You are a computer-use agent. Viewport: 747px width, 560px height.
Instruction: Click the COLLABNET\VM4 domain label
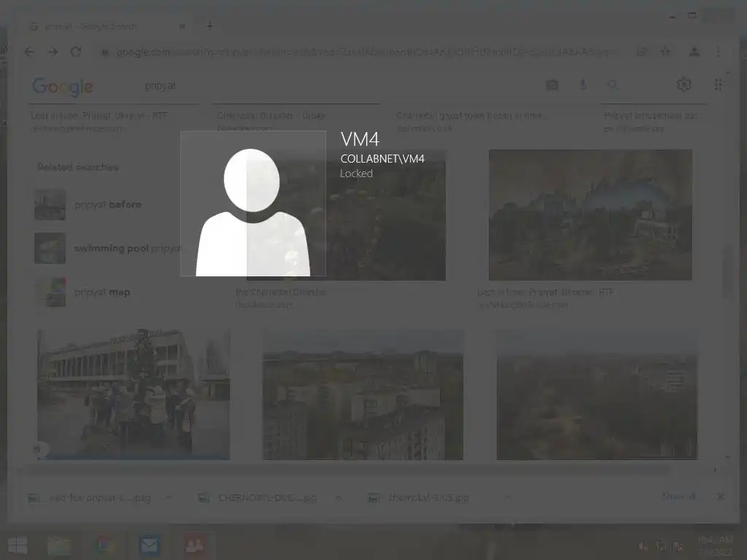(382, 159)
